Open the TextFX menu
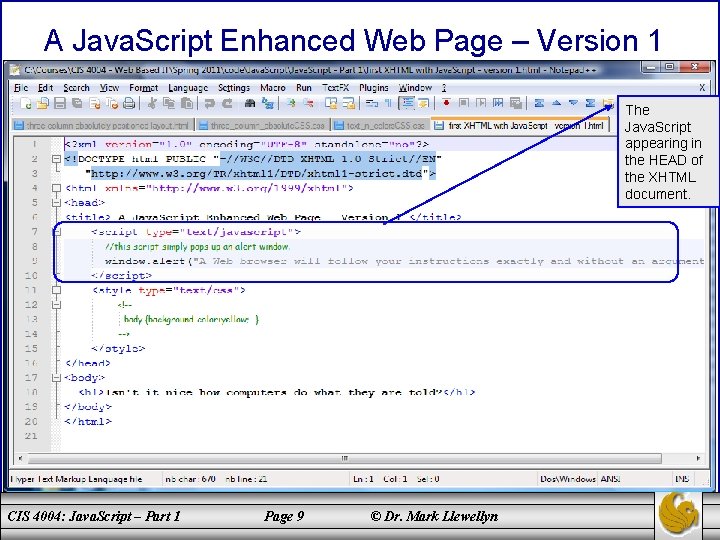The height and width of the screenshot is (540, 720). pyautogui.click(x=335, y=88)
